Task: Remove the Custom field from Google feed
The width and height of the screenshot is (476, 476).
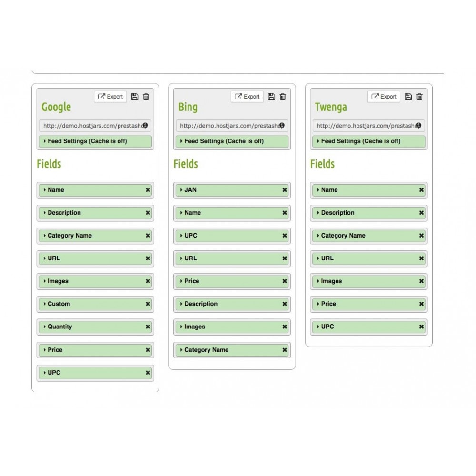Action: (x=148, y=304)
